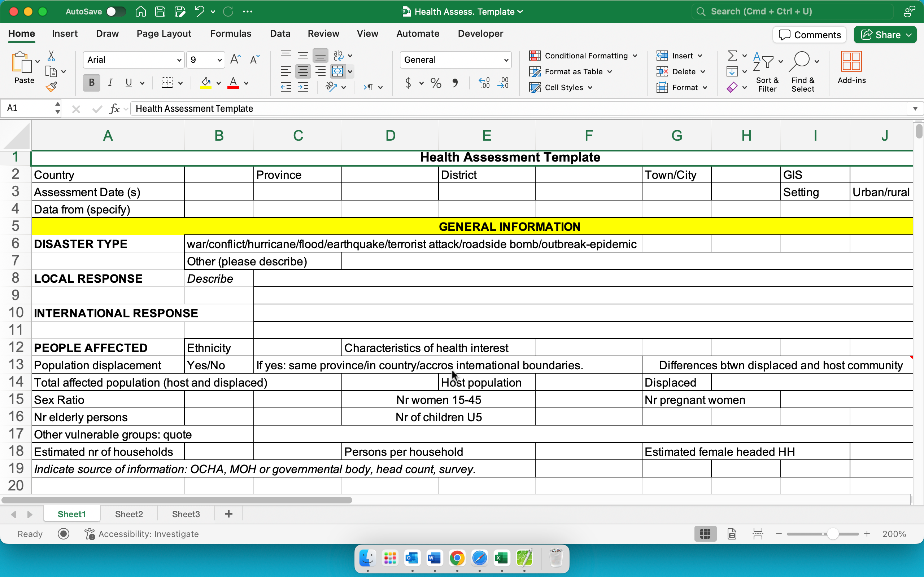Open the Arial font name dropdown
The height and width of the screenshot is (577, 924).
(x=179, y=60)
